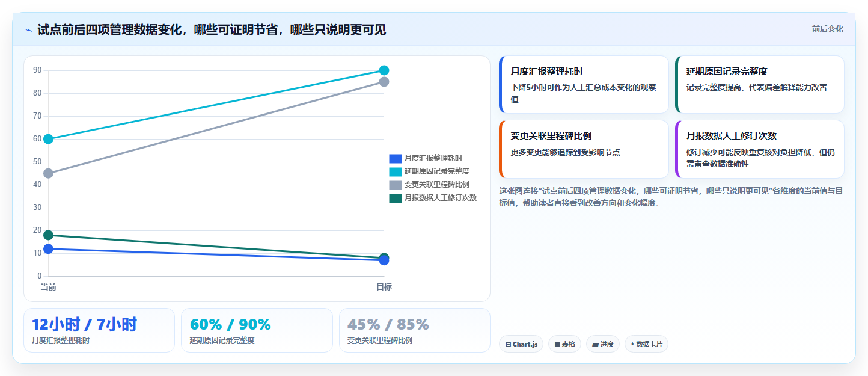Open the 月报数据人工修订次数 info card
868x376 pixels.
[759, 149]
